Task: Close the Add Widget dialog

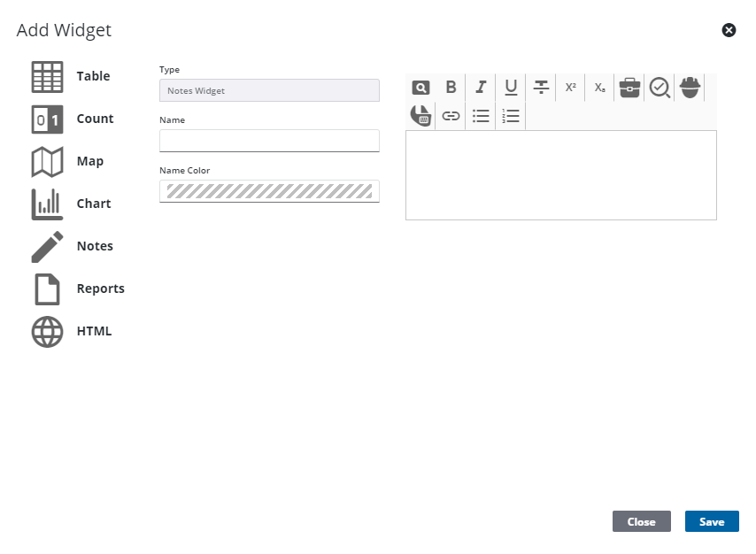Action: pos(642,521)
